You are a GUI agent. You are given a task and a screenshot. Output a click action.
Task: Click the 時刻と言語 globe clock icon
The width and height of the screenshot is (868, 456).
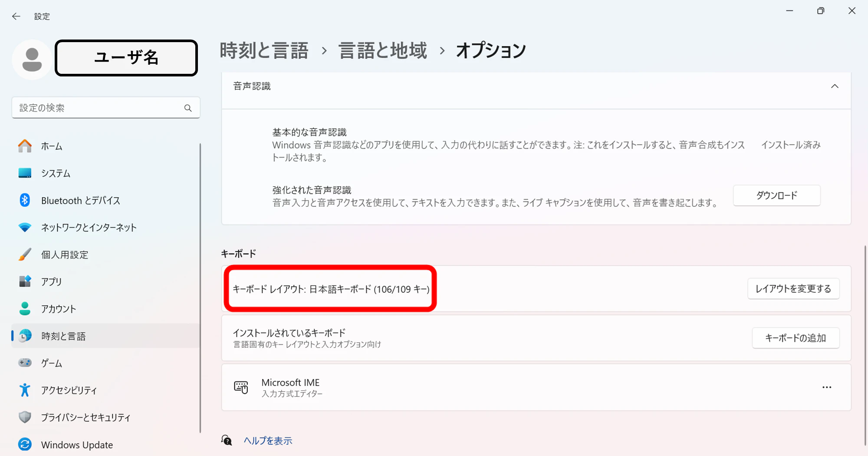coord(25,336)
